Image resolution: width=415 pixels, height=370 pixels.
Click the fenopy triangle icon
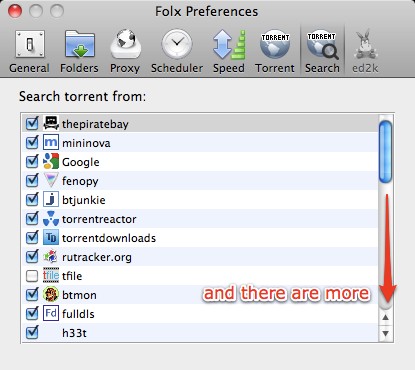(51, 181)
